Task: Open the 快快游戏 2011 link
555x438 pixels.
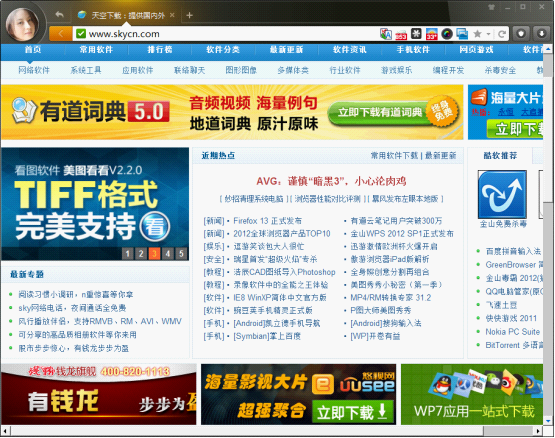Action: pos(511,318)
